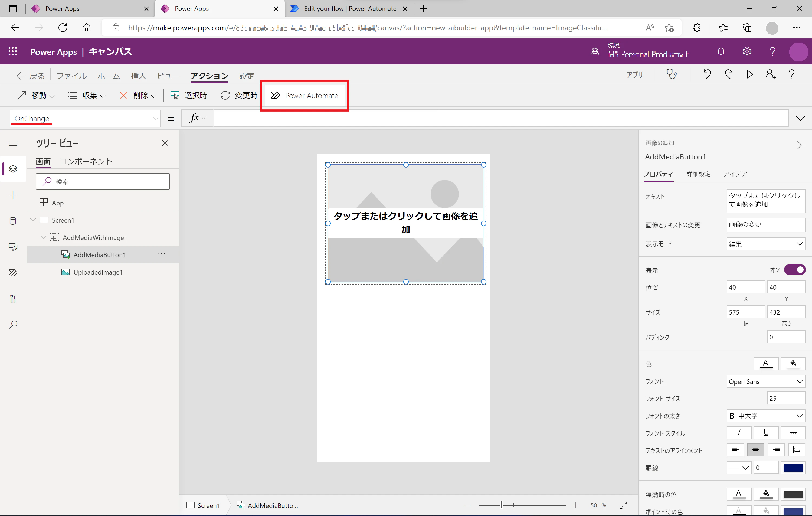Click the app checker stethoscope icon

click(671, 74)
